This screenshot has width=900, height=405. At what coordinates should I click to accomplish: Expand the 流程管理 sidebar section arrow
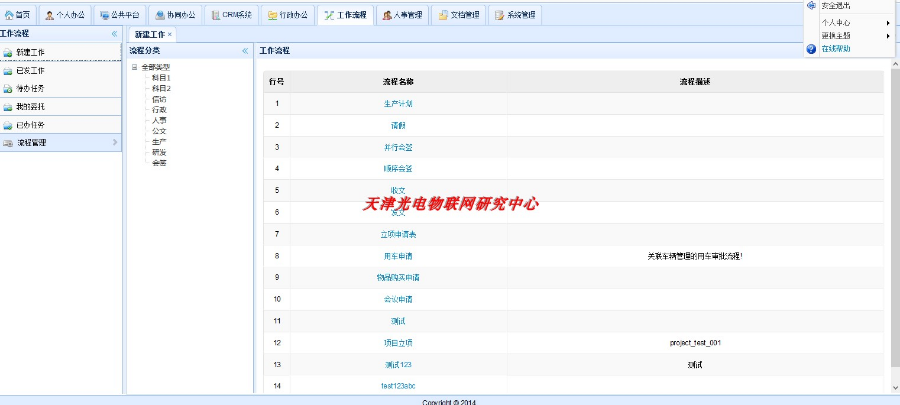115,142
